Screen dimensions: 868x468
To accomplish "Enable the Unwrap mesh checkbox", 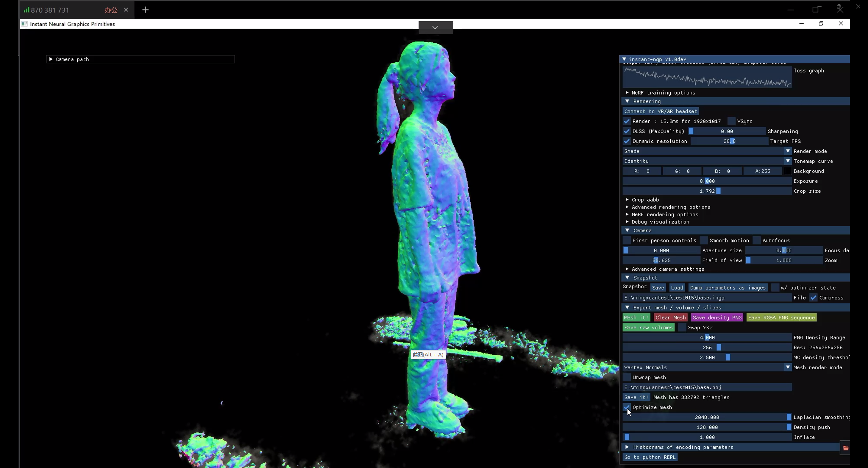I will (x=627, y=377).
